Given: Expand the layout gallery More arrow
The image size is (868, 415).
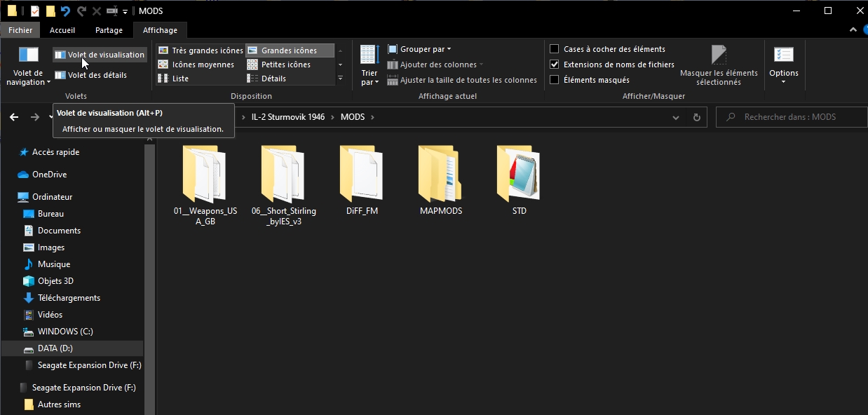Looking at the screenshot, I should point(340,79).
